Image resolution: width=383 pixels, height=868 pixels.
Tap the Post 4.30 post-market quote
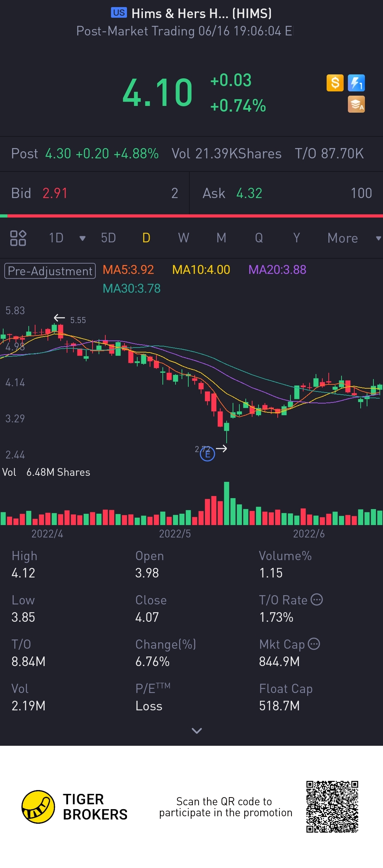[x=85, y=154]
